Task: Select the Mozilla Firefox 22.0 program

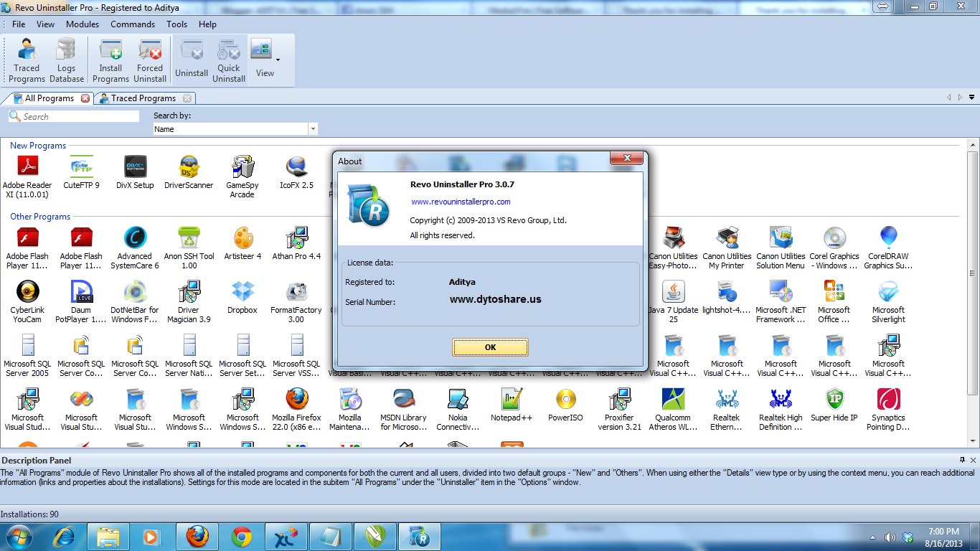Action: point(296,410)
